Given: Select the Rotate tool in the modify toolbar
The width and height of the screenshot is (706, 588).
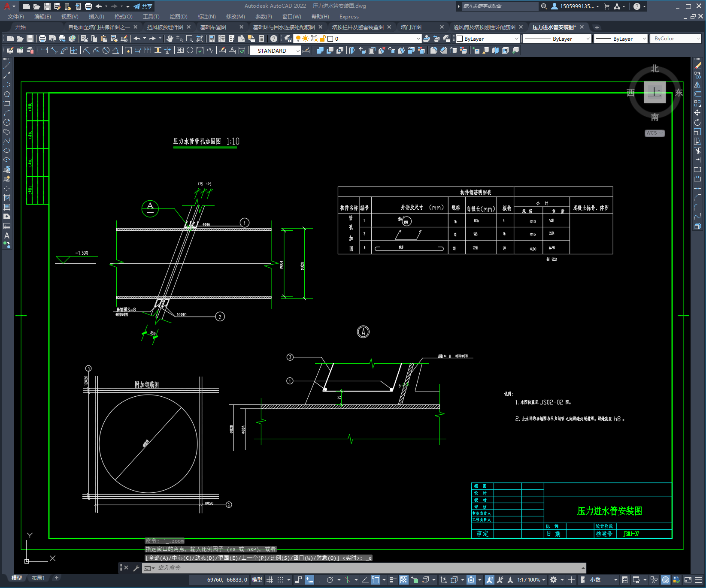Looking at the screenshot, I should 697,122.
